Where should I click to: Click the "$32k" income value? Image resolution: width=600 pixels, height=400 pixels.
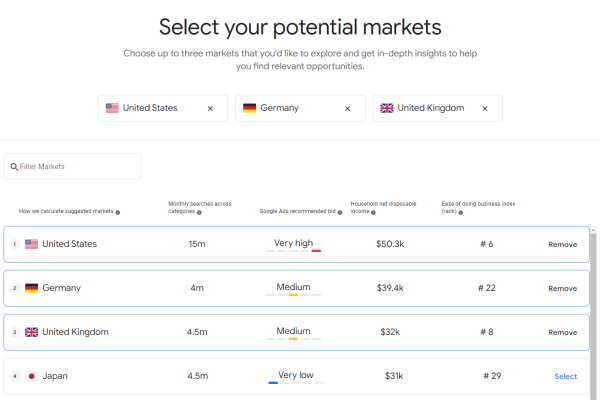point(390,332)
